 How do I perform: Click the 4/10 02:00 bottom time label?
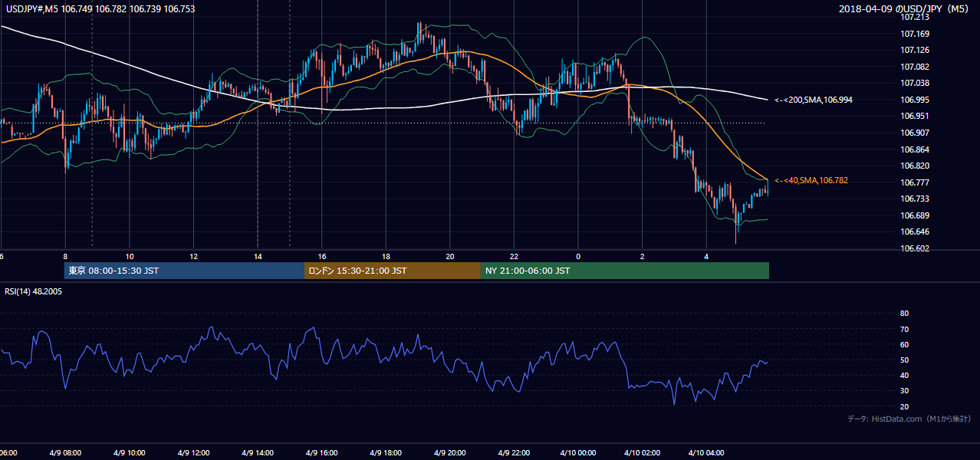click(643, 453)
